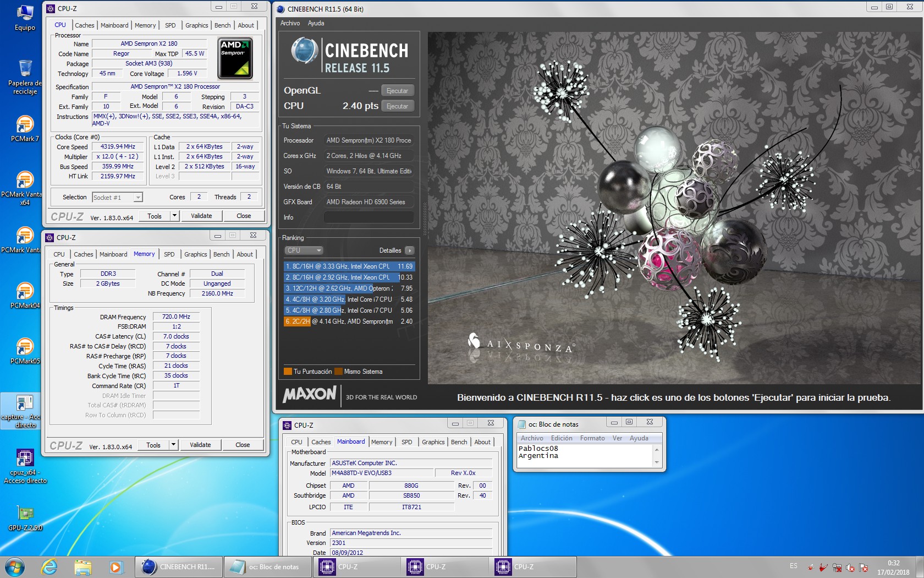The height and width of the screenshot is (578, 924).
Task: Click the ES language indicator in the tray
Action: (x=793, y=566)
